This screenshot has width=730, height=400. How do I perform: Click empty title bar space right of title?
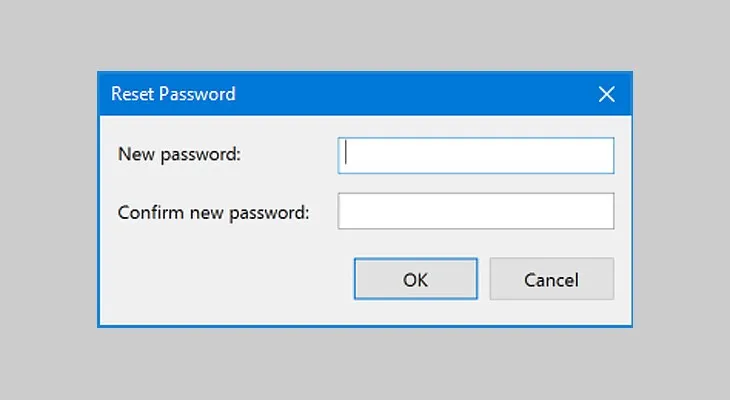coord(420,95)
